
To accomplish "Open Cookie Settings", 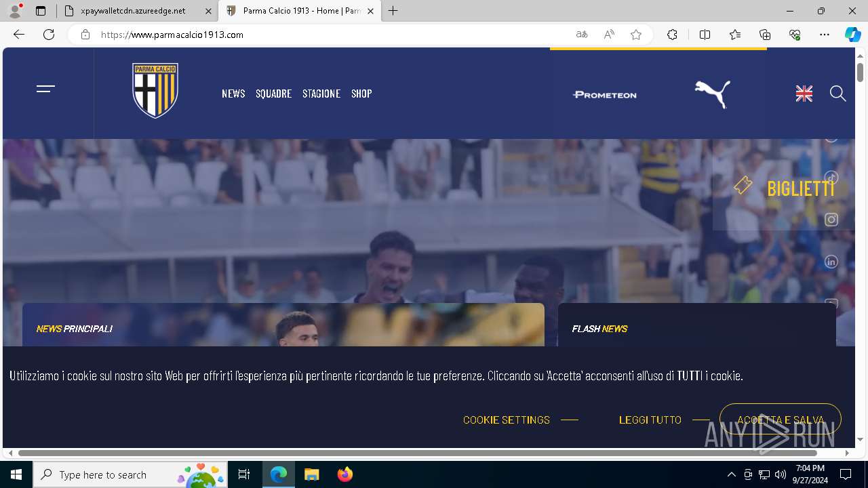I will click(507, 420).
